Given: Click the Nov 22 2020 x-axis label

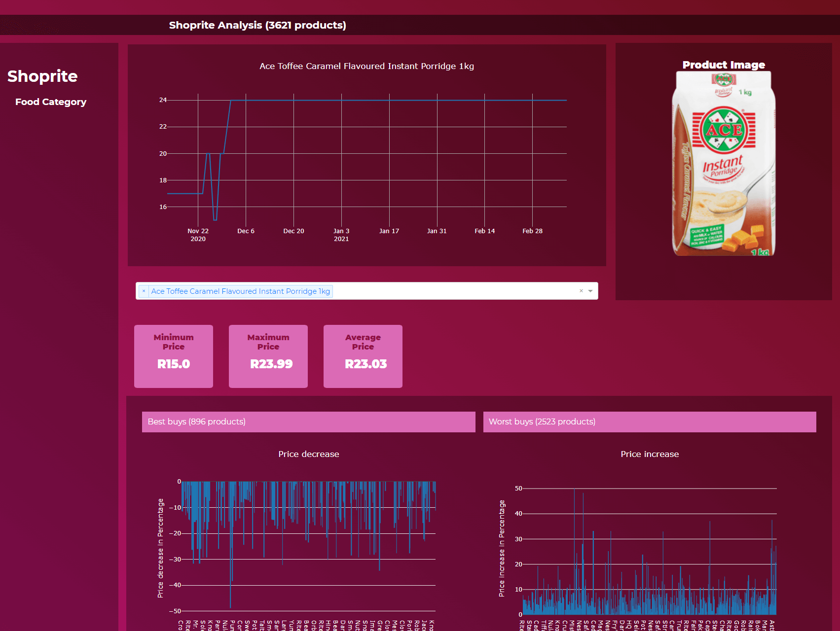Looking at the screenshot, I should click(198, 235).
